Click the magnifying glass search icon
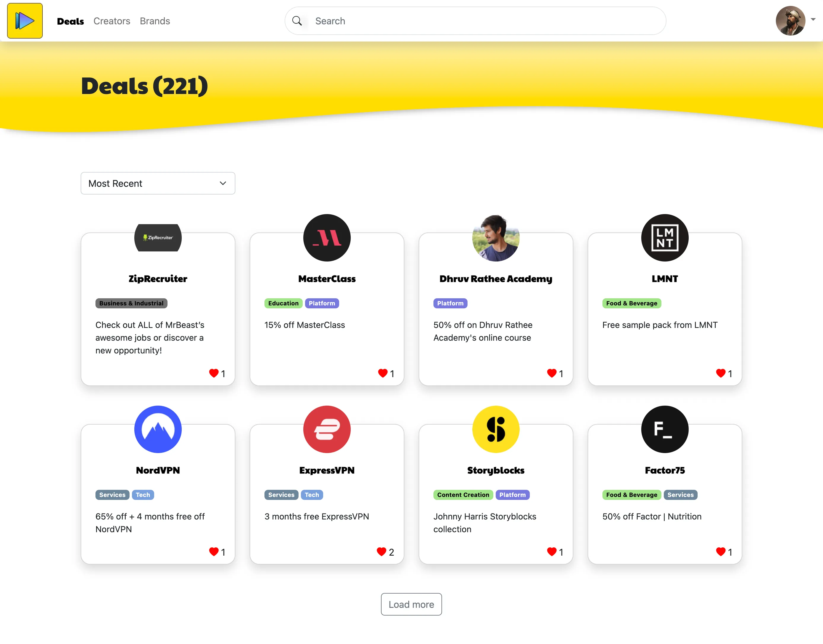823x644 pixels. (x=297, y=21)
